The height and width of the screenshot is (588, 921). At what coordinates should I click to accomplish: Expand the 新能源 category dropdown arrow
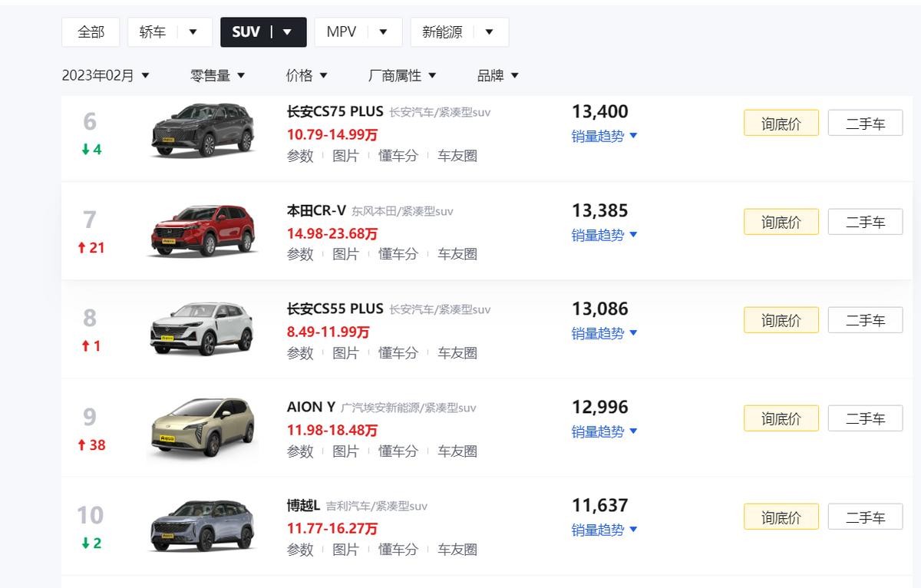tap(490, 32)
